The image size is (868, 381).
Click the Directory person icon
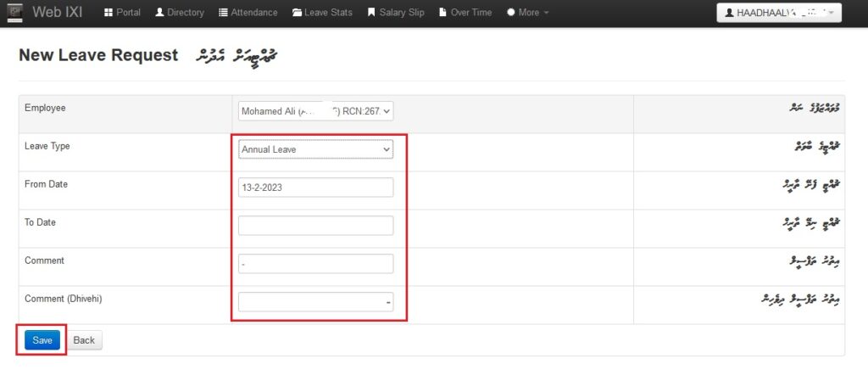[x=159, y=13]
